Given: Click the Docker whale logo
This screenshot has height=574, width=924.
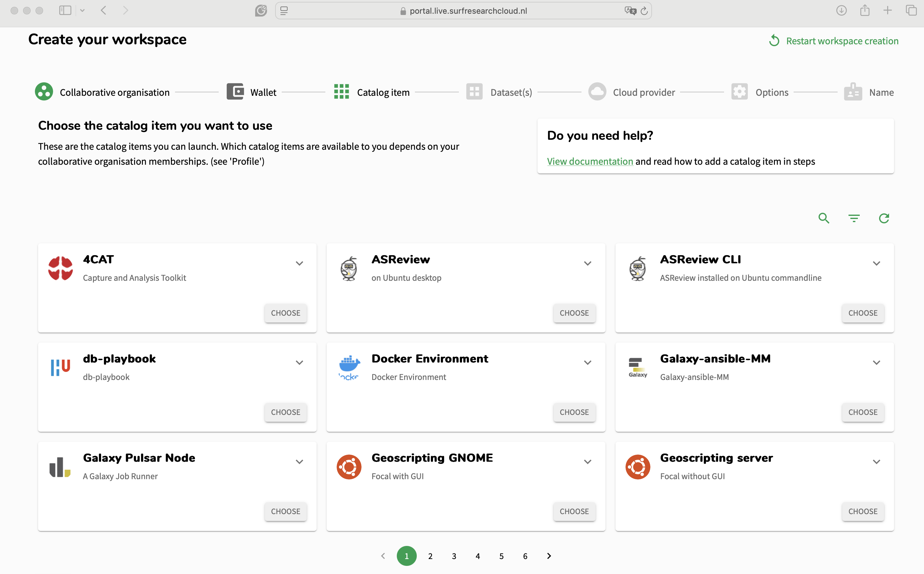Looking at the screenshot, I should pyautogui.click(x=349, y=367).
